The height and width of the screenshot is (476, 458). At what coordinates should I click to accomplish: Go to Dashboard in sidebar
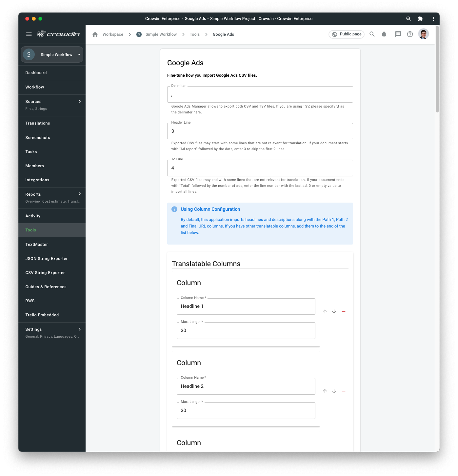(x=52, y=73)
